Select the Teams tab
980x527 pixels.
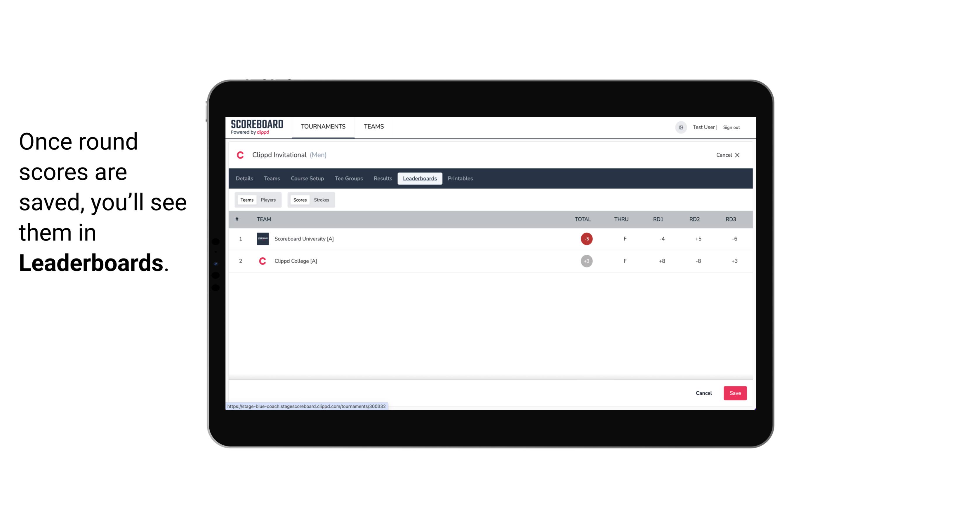246,200
